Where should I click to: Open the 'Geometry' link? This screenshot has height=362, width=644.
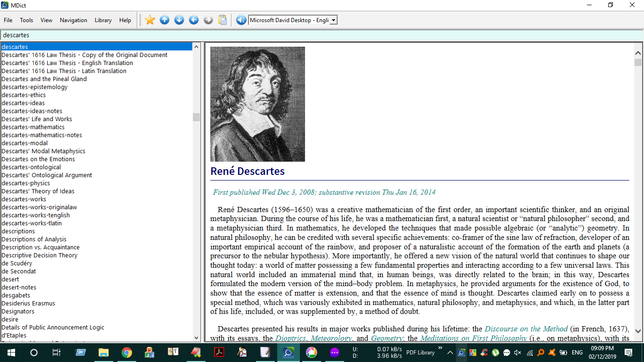(387, 338)
